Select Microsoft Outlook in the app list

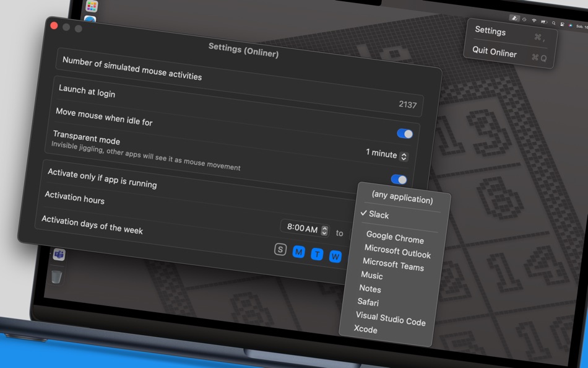pyautogui.click(x=397, y=251)
